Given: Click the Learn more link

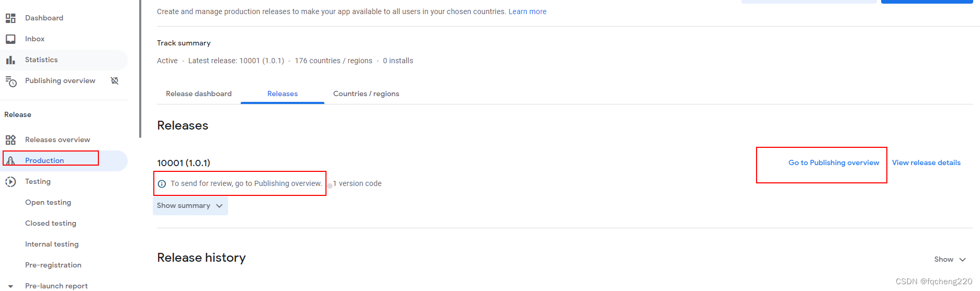Looking at the screenshot, I should click(527, 11).
